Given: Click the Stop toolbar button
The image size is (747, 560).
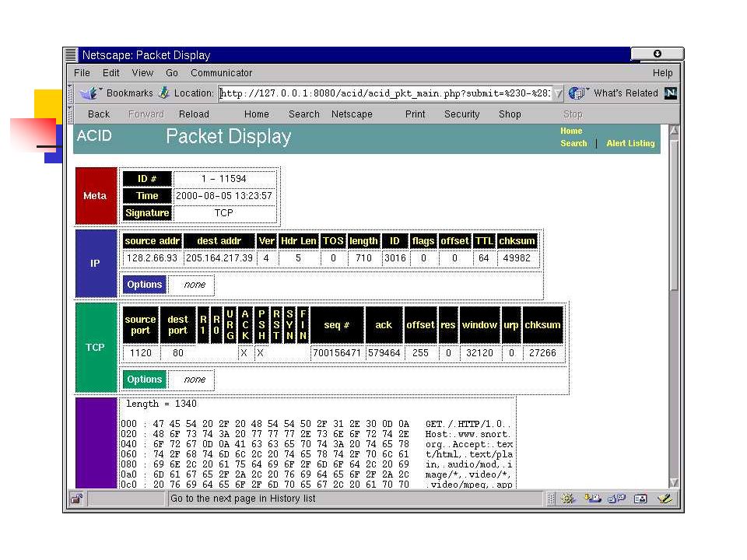Looking at the screenshot, I should tap(573, 114).
